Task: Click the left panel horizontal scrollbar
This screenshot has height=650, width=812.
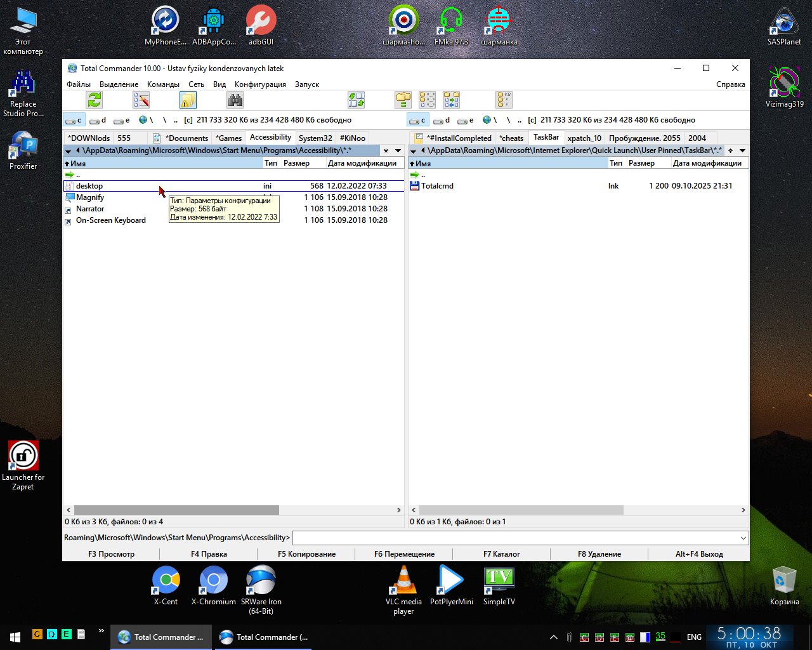Action: [x=176, y=510]
